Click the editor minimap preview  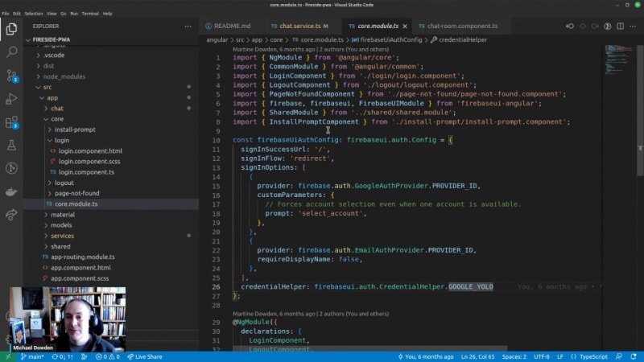coord(619,60)
